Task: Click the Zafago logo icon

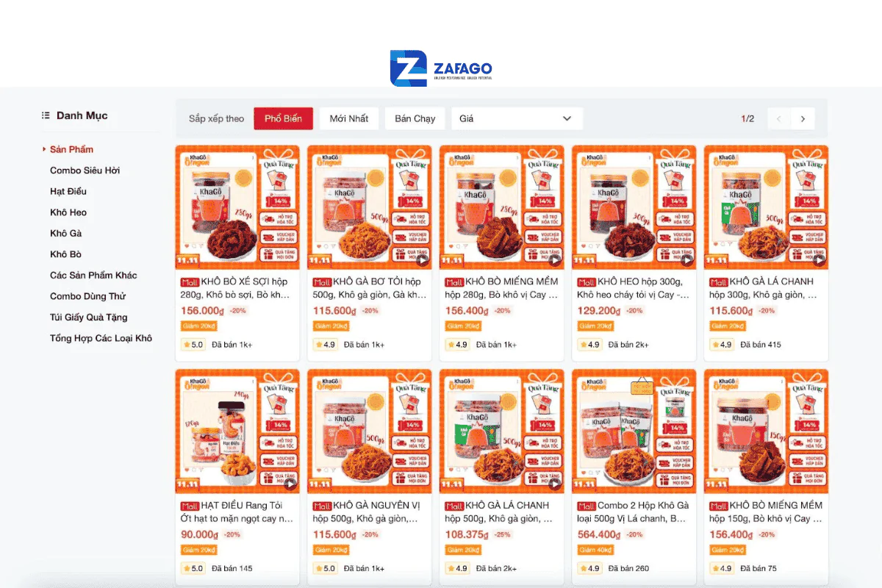Action: click(408, 68)
